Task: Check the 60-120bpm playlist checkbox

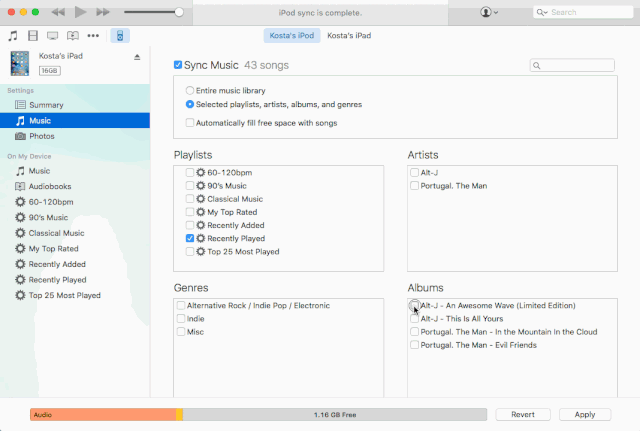Action: point(190,172)
